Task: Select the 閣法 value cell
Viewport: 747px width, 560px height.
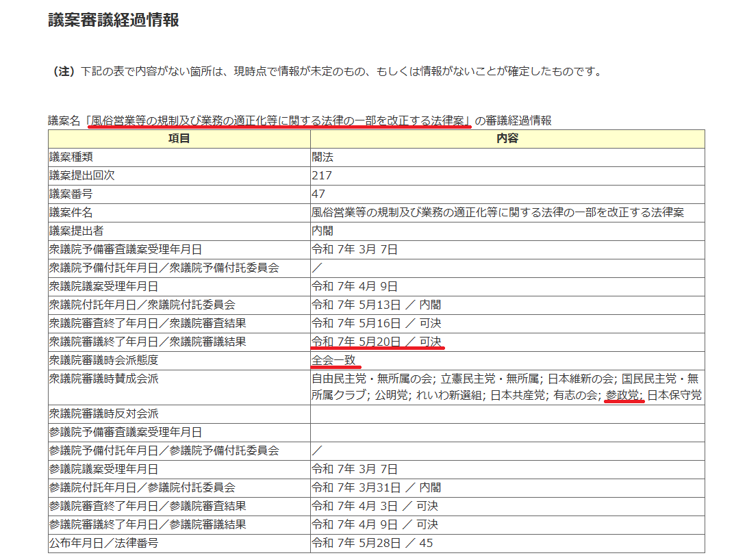Action: [x=322, y=157]
